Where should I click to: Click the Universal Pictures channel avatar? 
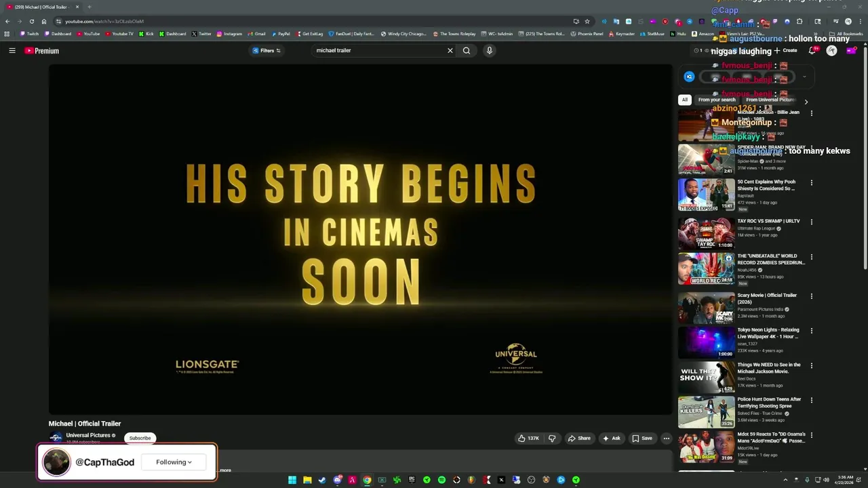point(56,438)
